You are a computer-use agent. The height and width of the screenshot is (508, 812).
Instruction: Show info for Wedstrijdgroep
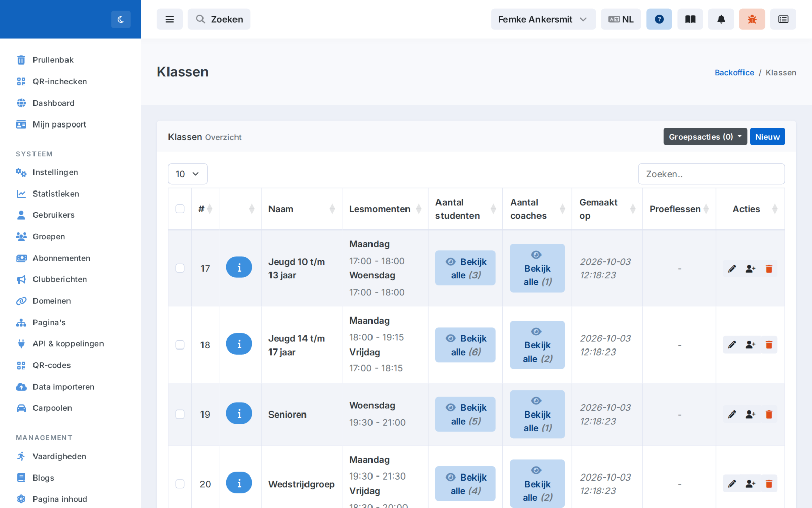pyautogui.click(x=239, y=483)
